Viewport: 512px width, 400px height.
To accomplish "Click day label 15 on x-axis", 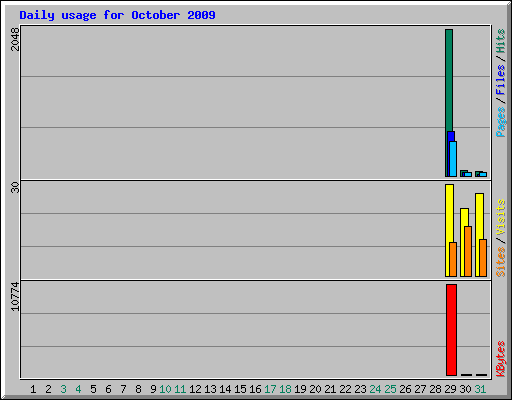I will pos(240,389).
